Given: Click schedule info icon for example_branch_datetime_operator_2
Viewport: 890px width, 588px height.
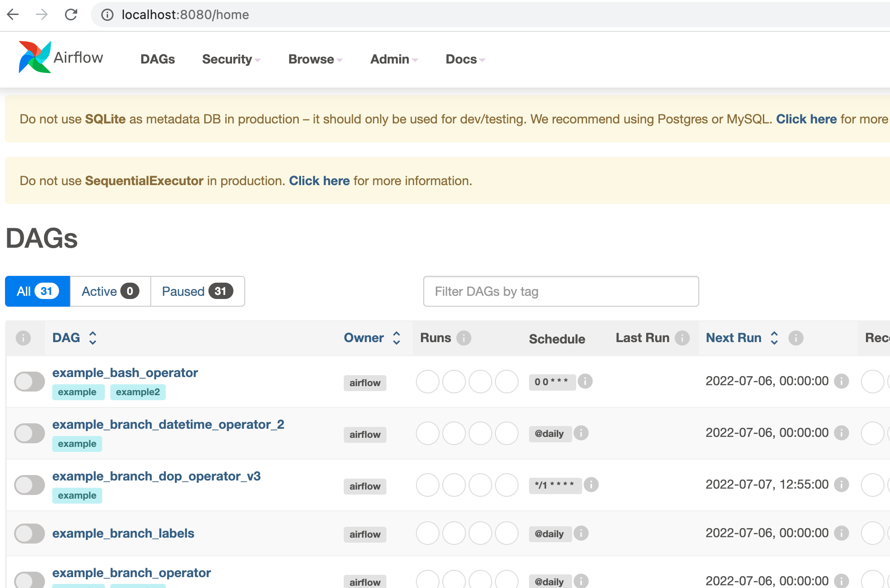Looking at the screenshot, I should (x=581, y=433).
